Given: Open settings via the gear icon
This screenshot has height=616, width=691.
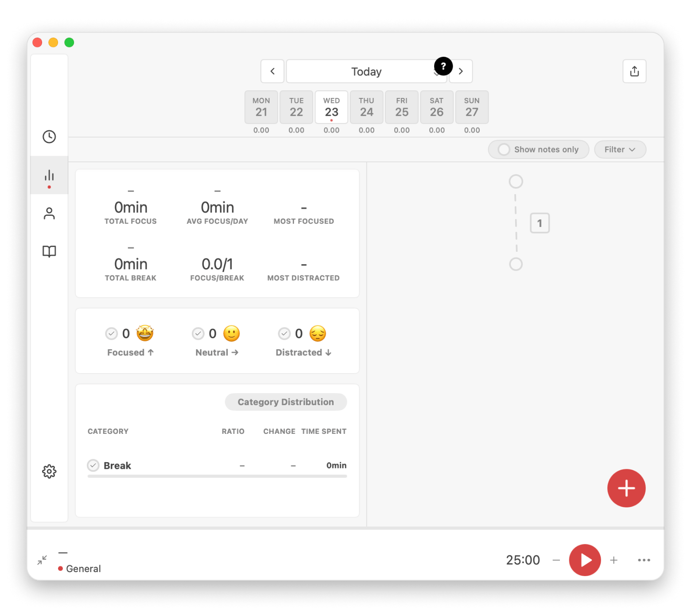Looking at the screenshot, I should [49, 471].
